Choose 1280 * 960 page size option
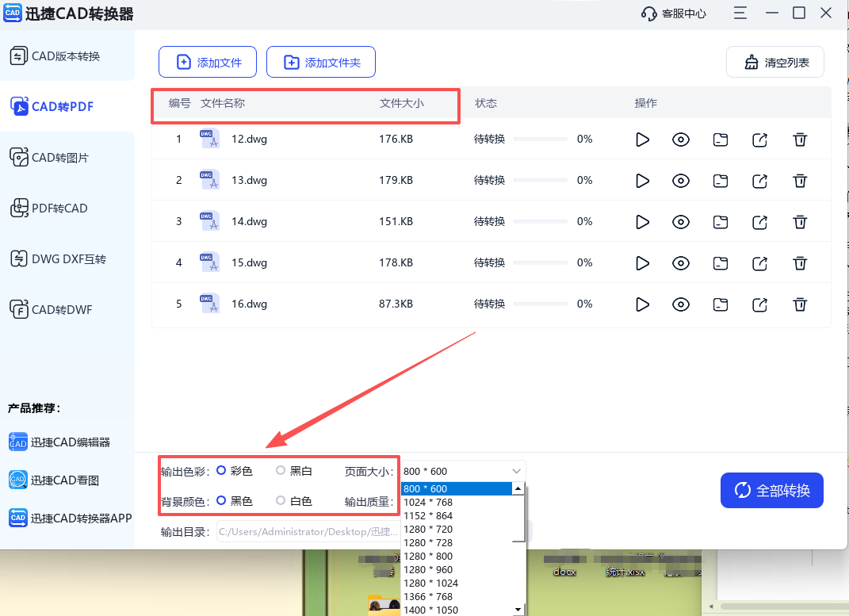 pos(457,570)
